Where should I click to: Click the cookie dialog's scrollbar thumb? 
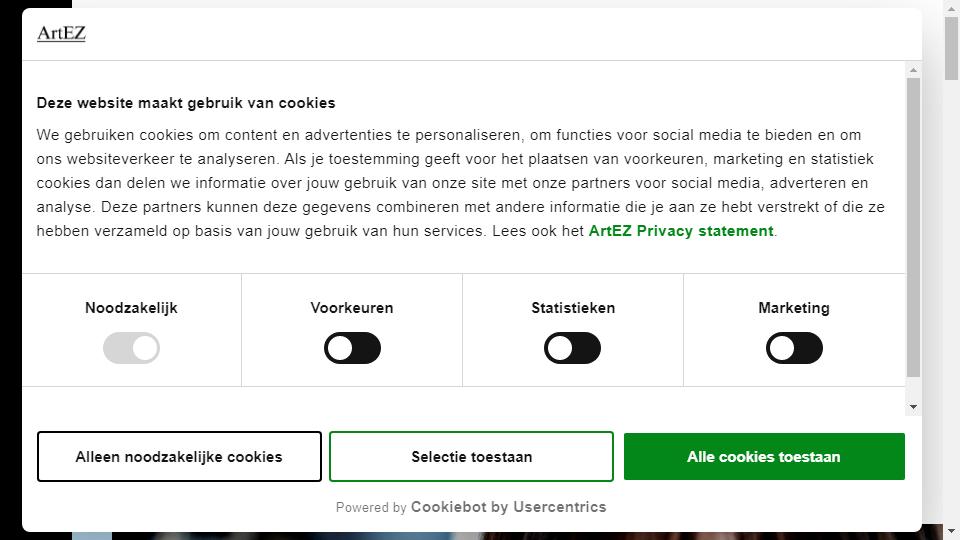click(x=913, y=227)
